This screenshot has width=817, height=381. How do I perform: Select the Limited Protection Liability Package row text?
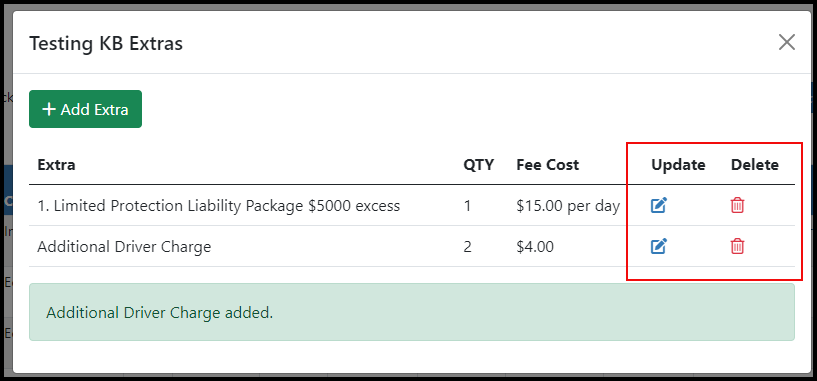[218, 206]
